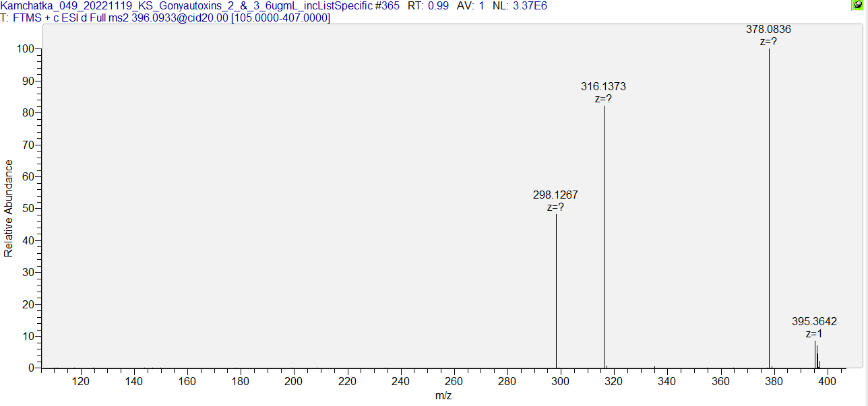Click the 298.1267 peak label
The width and height of the screenshot is (868, 406).
(x=555, y=195)
